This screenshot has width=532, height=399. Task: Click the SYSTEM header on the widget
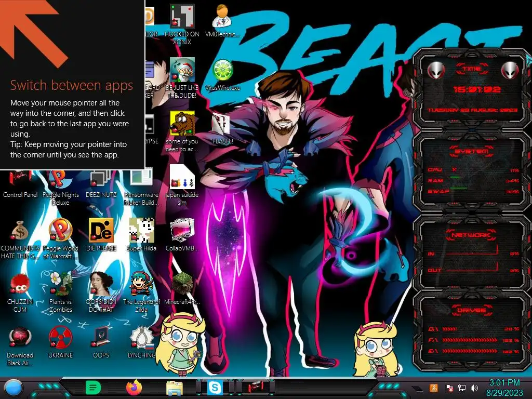472,151
